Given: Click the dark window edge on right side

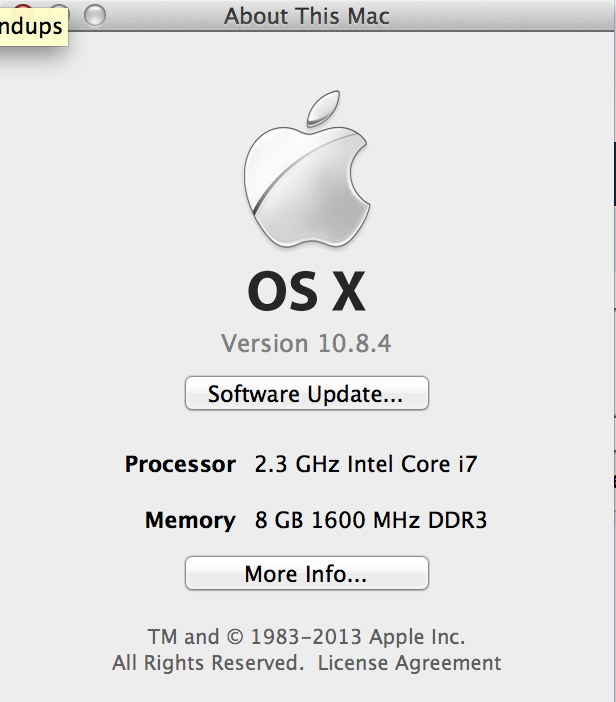Looking at the screenshot, I should 615,174.
